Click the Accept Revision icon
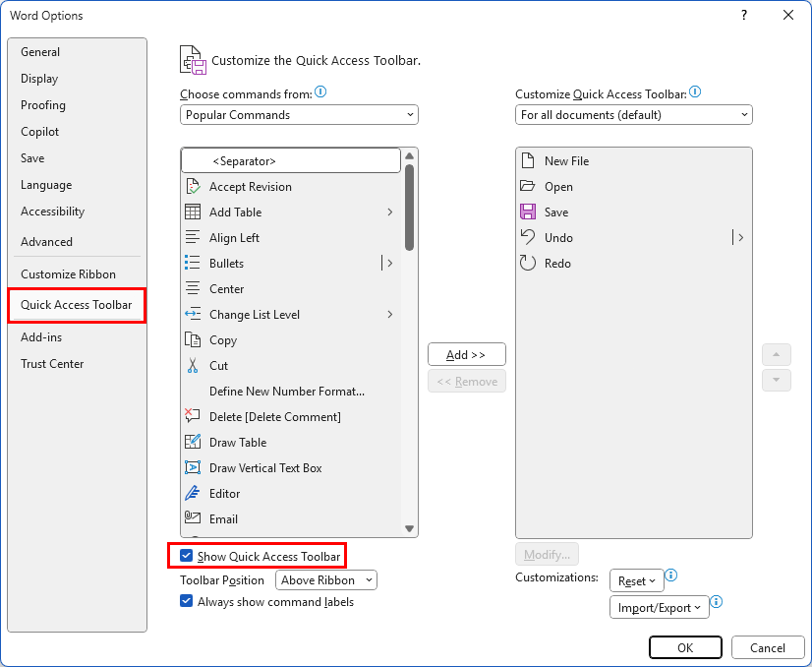The width and height of the screenshot is (812, 667). (x=193, y=187)
